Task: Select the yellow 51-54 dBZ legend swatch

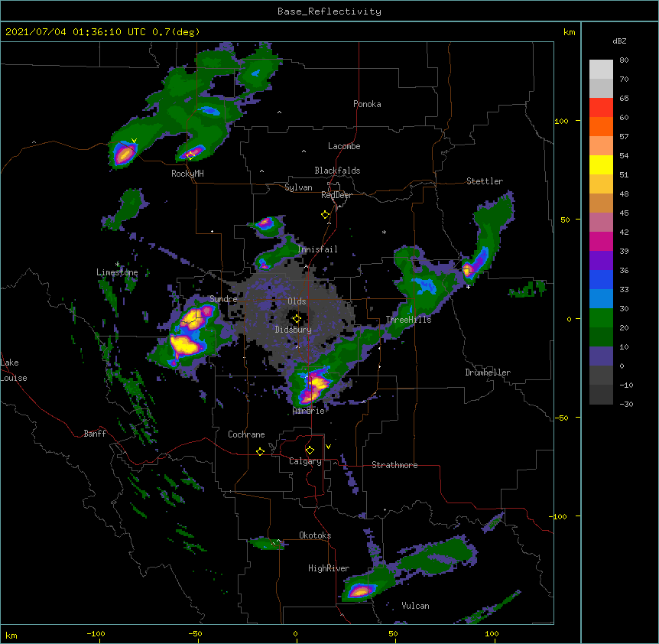Action: (x=601, y=164)
